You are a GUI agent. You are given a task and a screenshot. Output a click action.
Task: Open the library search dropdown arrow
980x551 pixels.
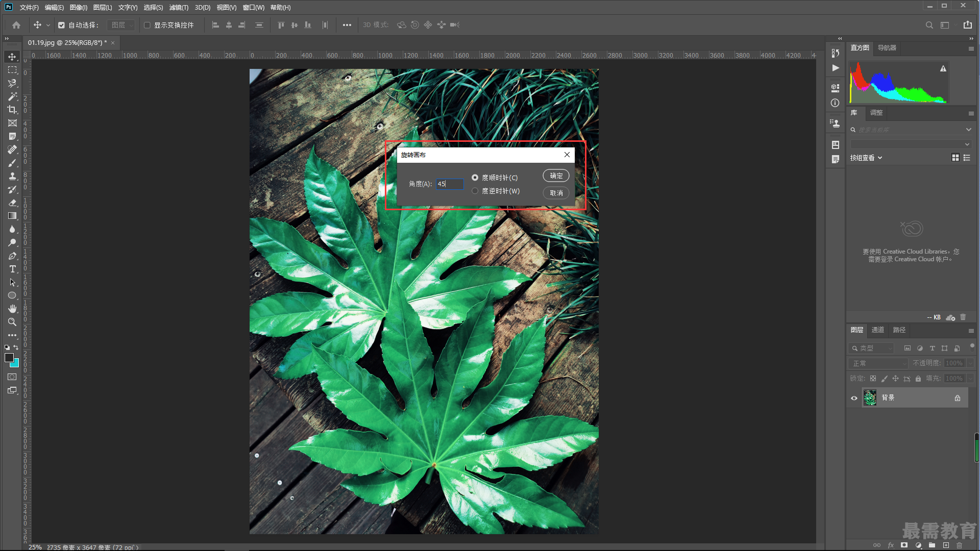(x=968, y=130)
